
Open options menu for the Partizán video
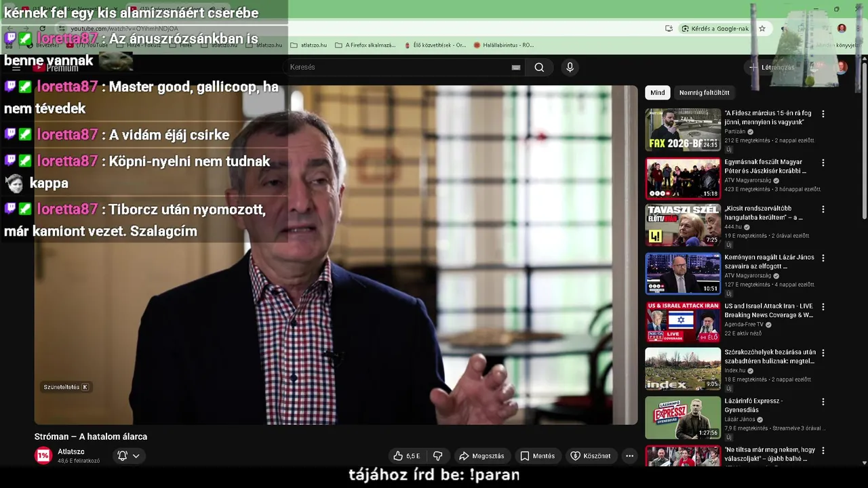click(823, 114)
